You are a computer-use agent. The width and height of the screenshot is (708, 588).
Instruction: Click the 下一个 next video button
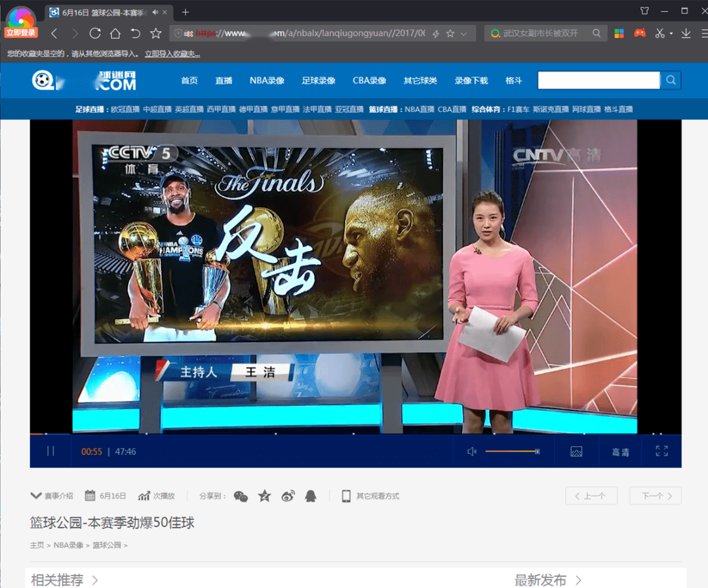point(656,496)
